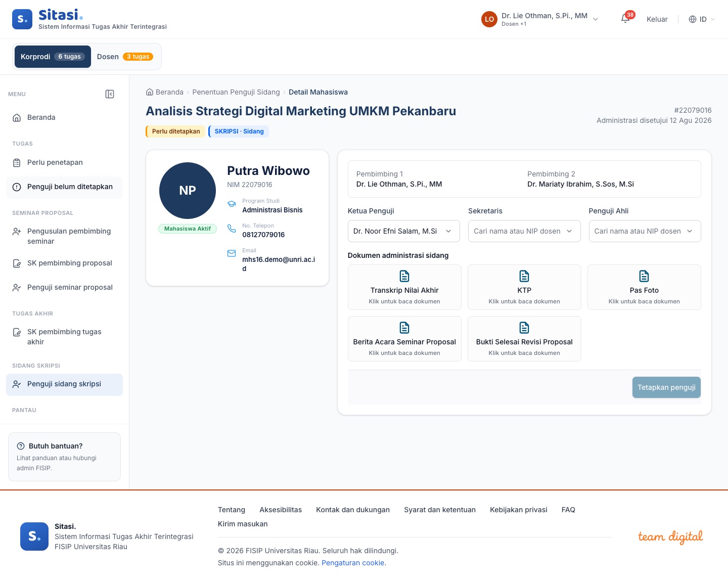Open Pengaturan cookie link
The image size is (728, 582).
(353, 563)
